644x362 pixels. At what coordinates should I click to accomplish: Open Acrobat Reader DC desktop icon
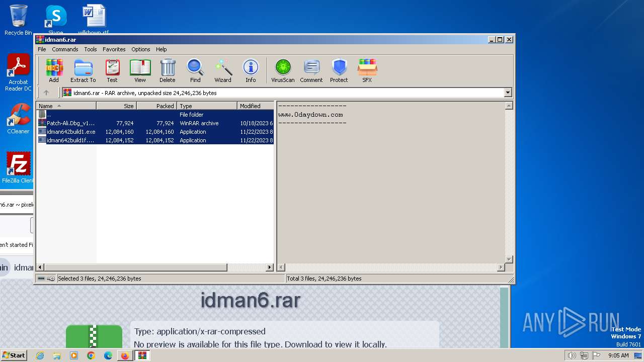point(18,72)
